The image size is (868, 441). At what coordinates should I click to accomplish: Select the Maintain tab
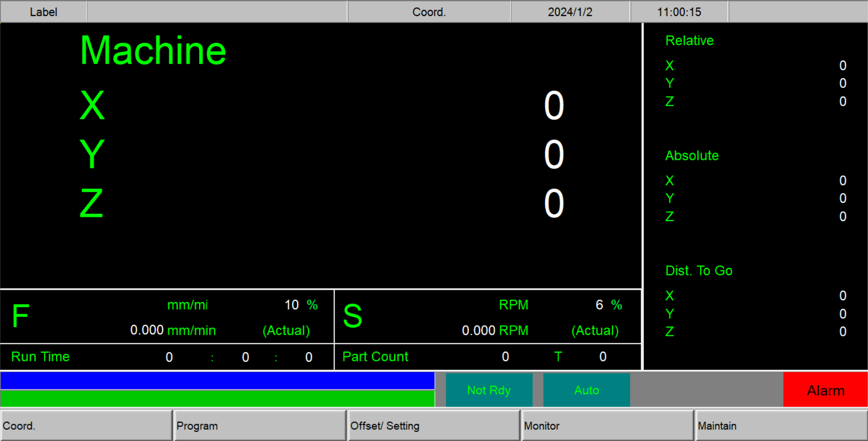pyautogui.click(x=781, y=426)
